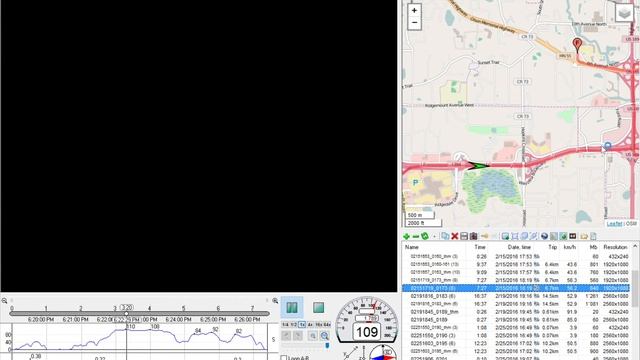Click the copy files icon in list toolbar

445,236
